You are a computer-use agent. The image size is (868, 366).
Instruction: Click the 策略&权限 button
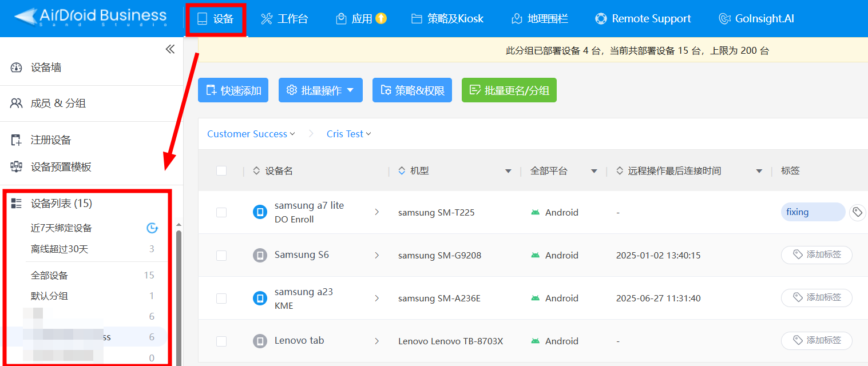412,90
